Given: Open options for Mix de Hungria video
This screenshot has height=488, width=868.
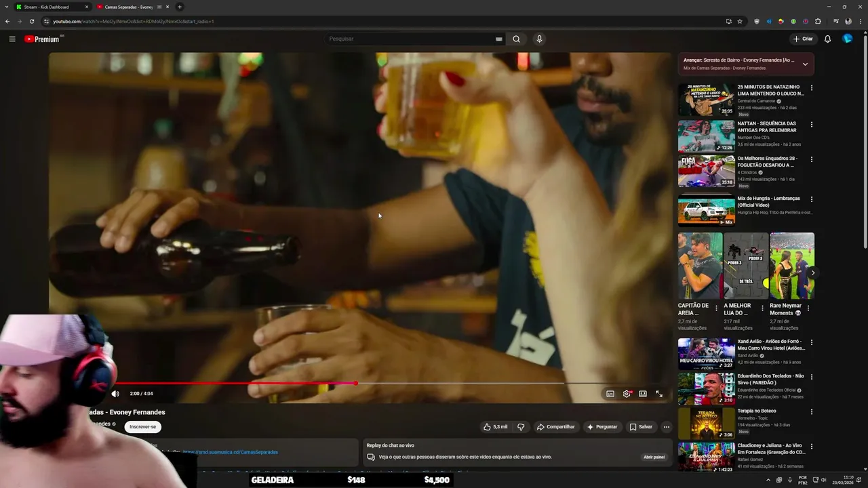Looking at the screenshot, I should point(812,199).
